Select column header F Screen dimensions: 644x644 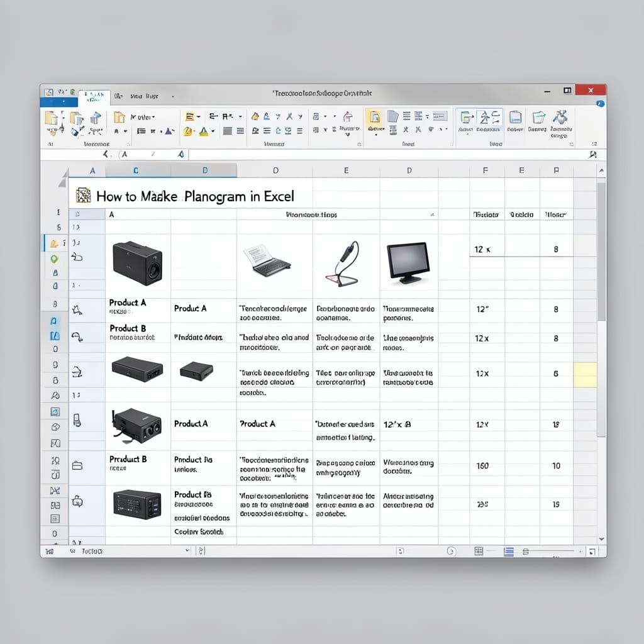[x=486, y=170]
